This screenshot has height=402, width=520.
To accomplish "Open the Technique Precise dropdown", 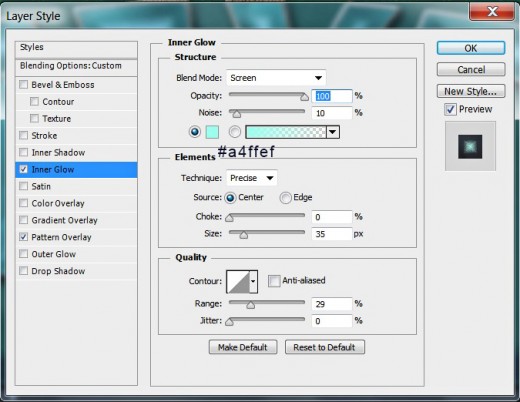I will click(252, 178).
